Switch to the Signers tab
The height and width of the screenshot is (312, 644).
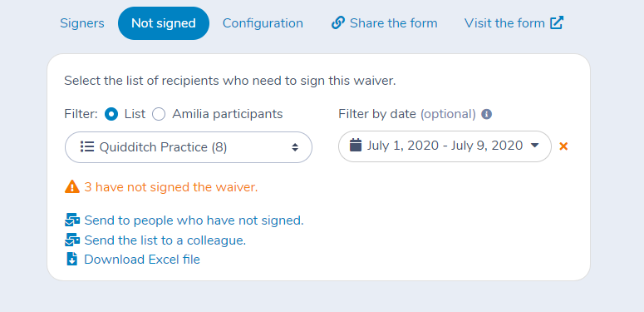click(82, 23)
